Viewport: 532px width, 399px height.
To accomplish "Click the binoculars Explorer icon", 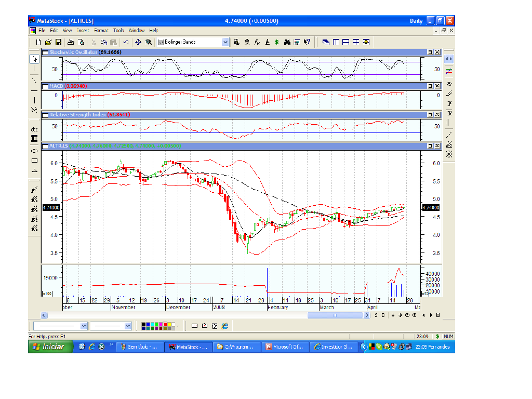I will click(x=287, y=42).
